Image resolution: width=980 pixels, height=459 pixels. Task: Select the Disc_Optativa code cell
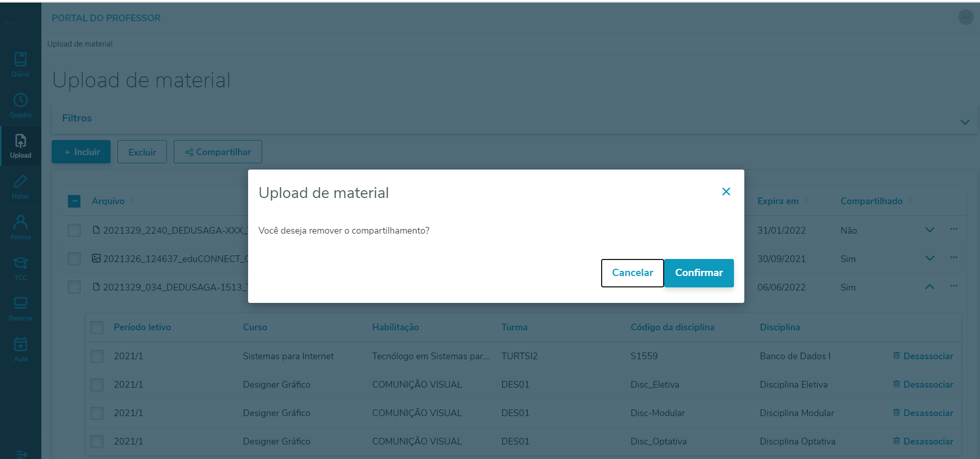coord(659,441)
